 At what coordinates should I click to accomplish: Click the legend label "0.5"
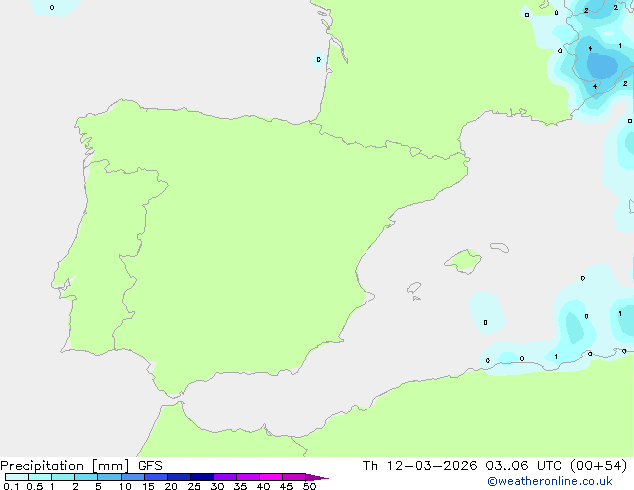(35, 486)
